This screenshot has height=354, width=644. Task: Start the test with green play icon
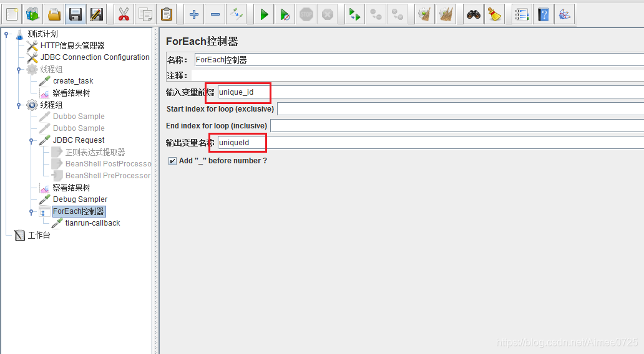[264, 14]
